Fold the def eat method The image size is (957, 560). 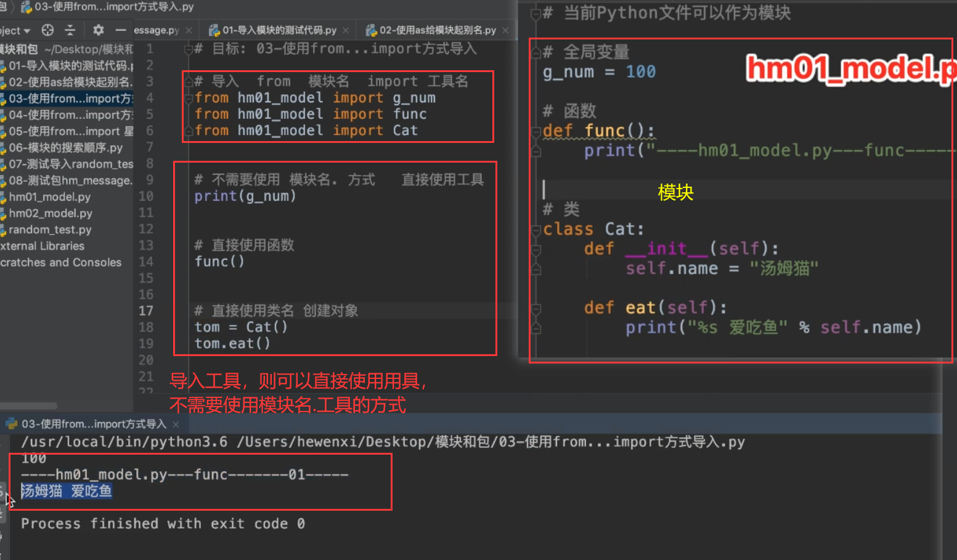536,309
